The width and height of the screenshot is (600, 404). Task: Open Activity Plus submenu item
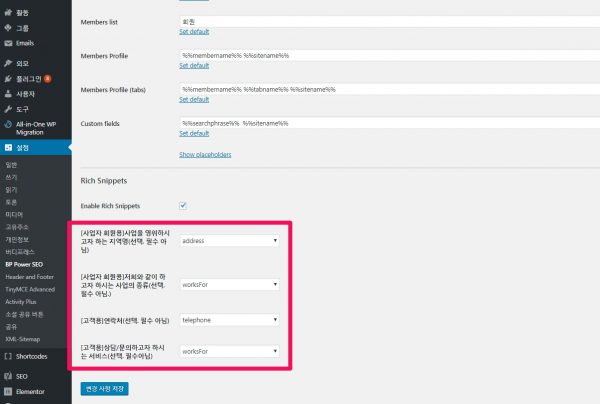pyautogui.click(x=21, y=302)
